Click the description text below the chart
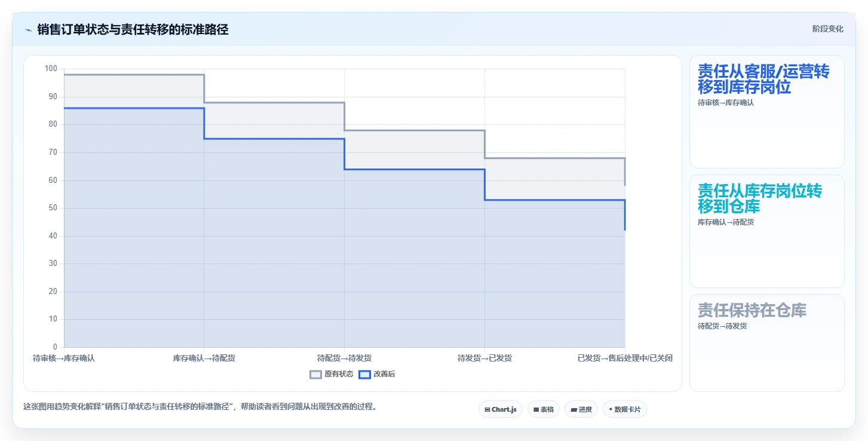 (200, 407)
